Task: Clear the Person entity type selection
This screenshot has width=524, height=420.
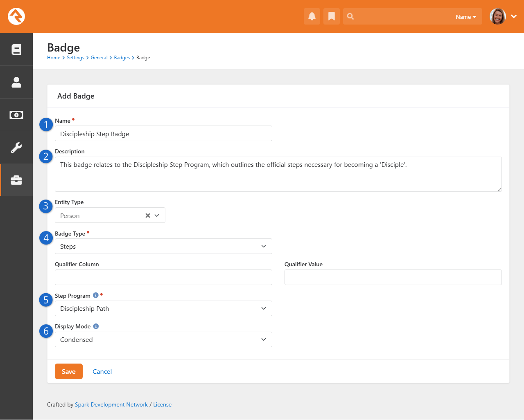Action: 148,216
